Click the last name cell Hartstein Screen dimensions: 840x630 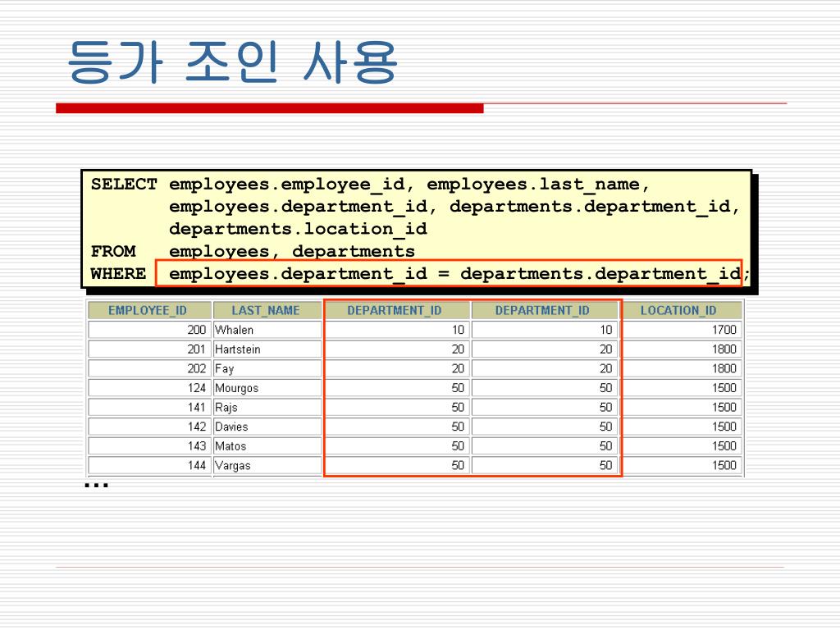(267, 349)
